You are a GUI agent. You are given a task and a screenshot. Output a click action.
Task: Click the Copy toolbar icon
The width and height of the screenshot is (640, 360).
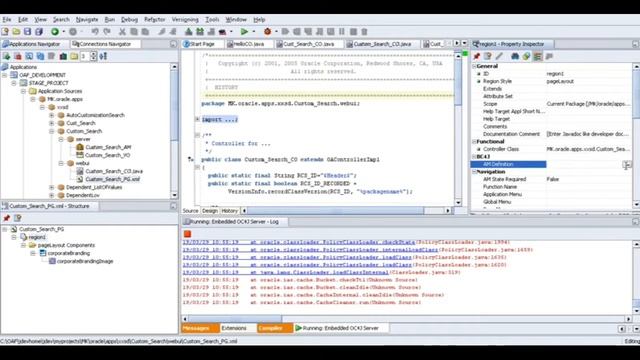pos(133,31)
